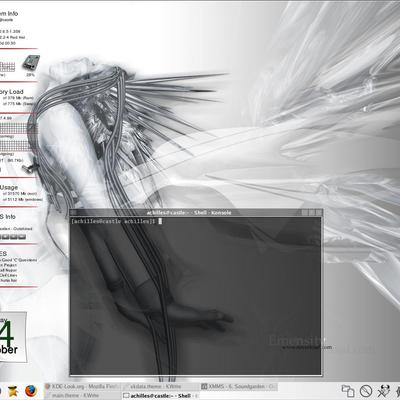Image resolution: width=400 pixels, height=400 pixels.
Task: Click the calendar date widget
Action: 12,337
